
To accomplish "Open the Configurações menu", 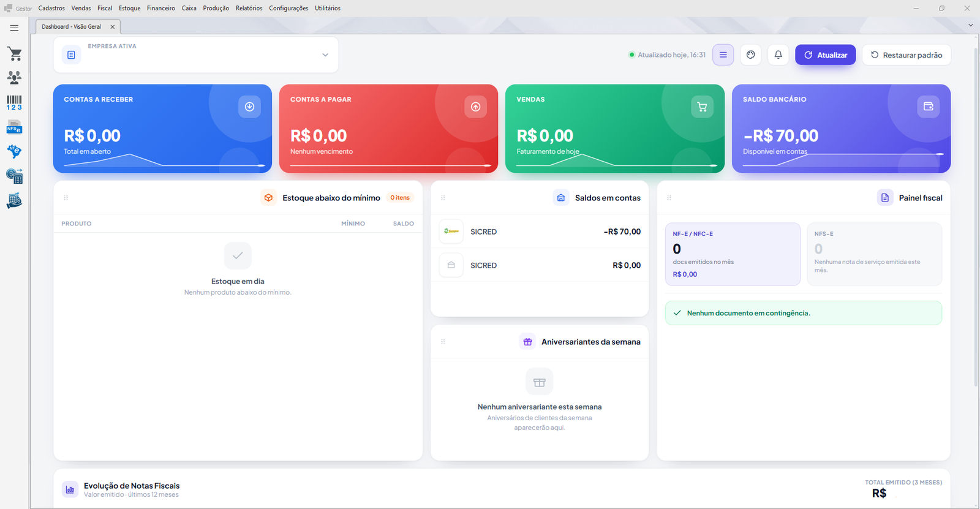I will (x=288, y=8).
